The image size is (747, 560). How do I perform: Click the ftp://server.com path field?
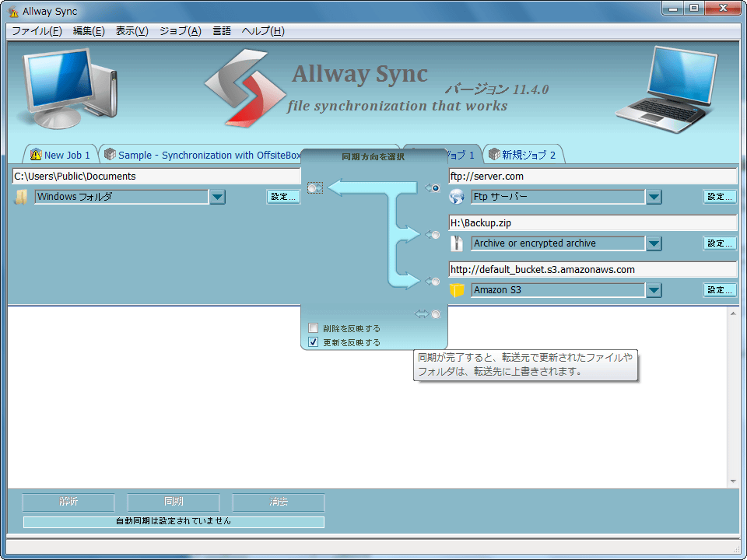point(593,177)
